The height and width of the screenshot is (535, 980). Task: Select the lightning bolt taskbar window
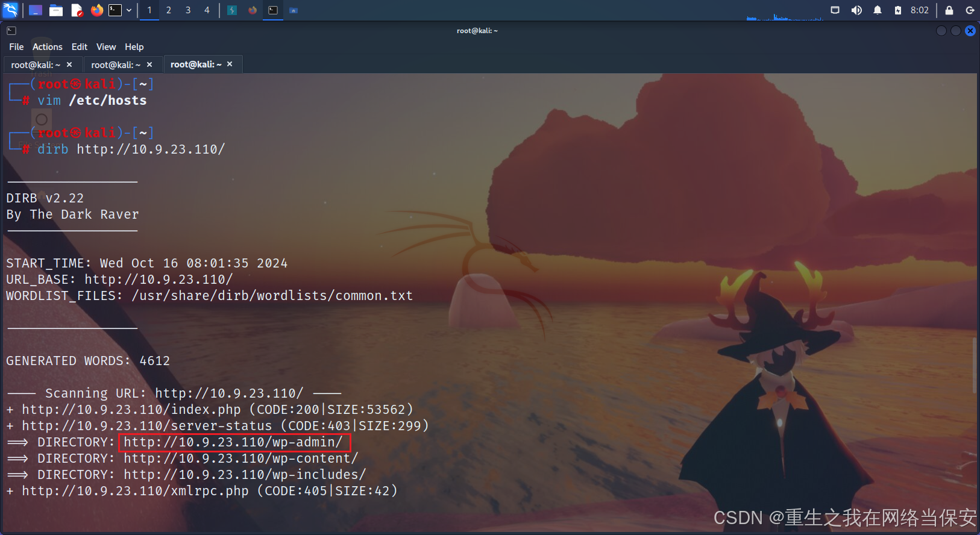tap(232, 10)
